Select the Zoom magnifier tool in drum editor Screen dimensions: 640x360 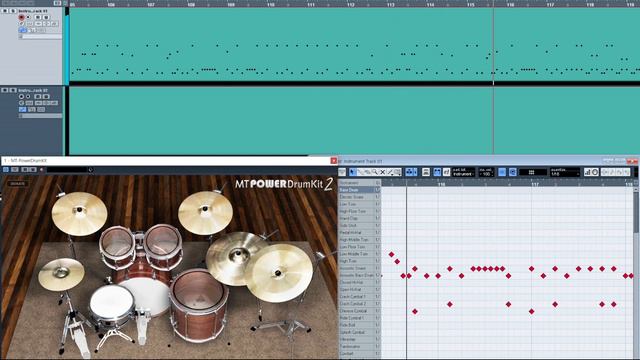click(x=374, y=172)
